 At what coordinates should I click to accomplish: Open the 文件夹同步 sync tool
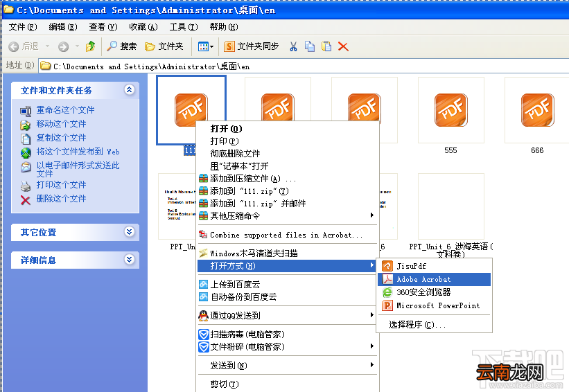(x=251, y=46)
